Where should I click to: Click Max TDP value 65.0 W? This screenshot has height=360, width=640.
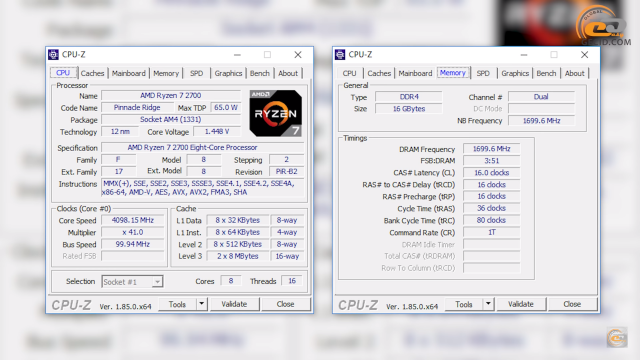coord(226,108)
